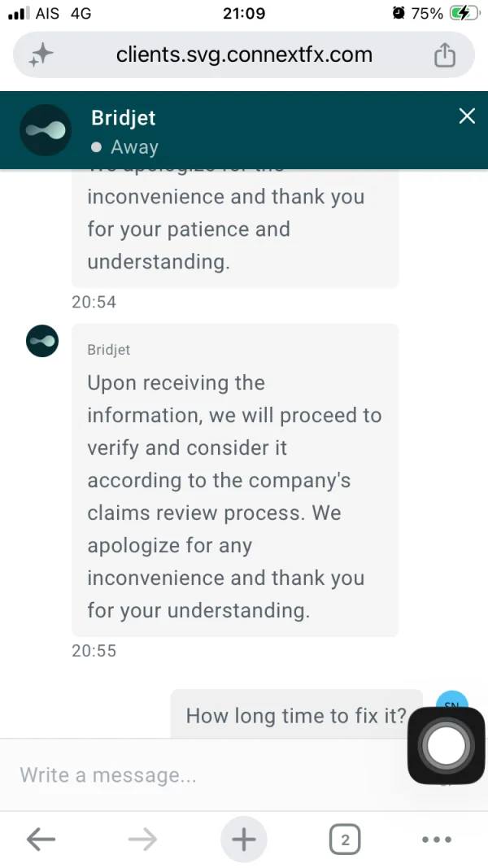Tap the AssistiveTouch floating button
This screenshot has width=488, height=868.
tap(446, 745)
